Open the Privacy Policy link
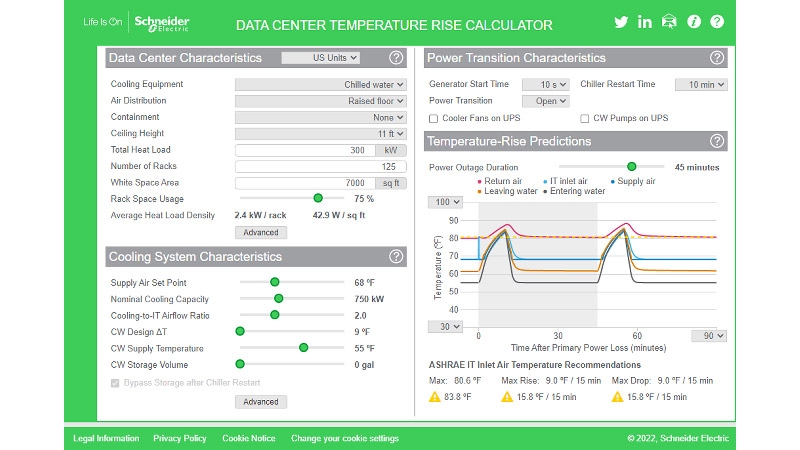The width and height of the screenshot is (800, 450). 180,438
